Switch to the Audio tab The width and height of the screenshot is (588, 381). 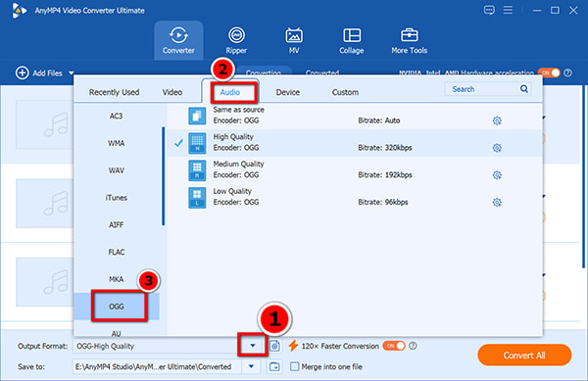(x=230, y=92)
